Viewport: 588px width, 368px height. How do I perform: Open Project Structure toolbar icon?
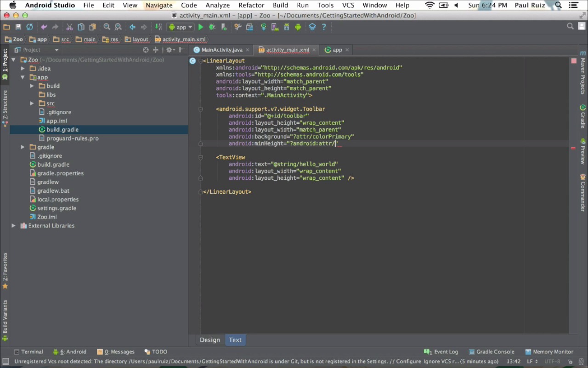249,27
